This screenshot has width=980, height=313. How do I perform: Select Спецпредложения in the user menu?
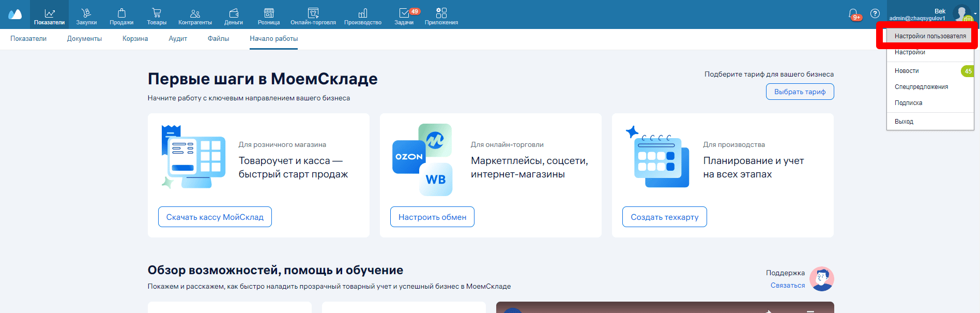click(930, 87)
